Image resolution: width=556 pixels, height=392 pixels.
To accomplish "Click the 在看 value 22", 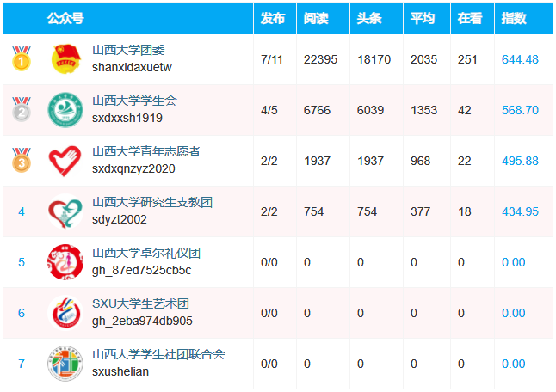I will 464,161.
